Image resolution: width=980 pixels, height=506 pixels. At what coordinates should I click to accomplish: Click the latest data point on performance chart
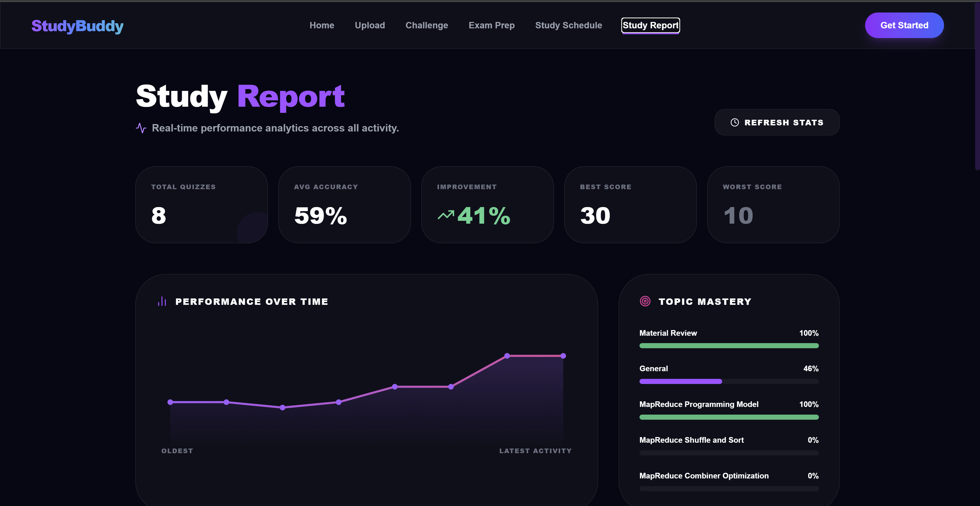click(x=563, y=356)
